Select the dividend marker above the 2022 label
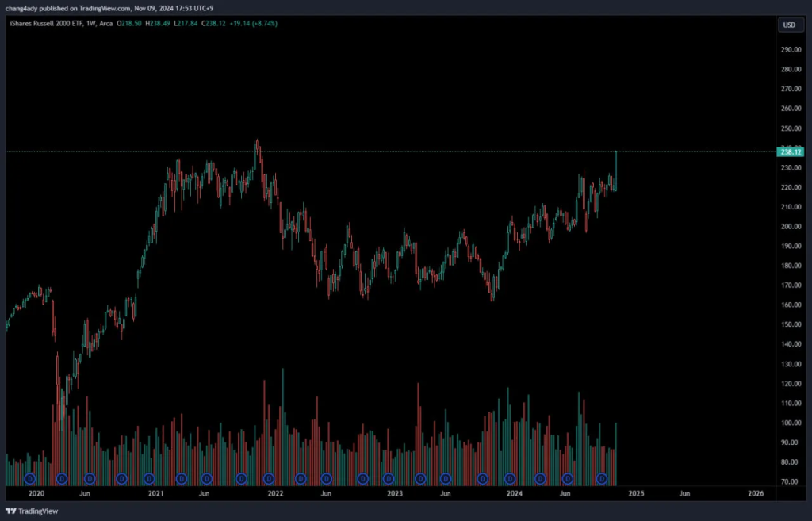 coord(269,479)
